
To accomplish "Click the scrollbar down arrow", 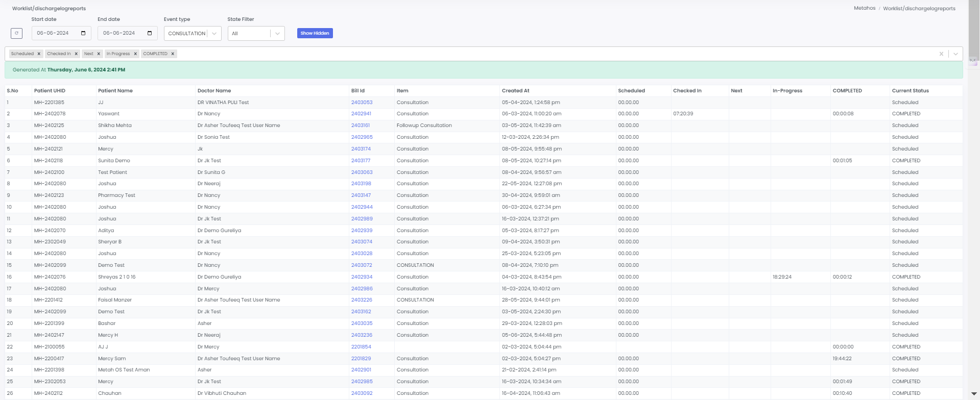I will [974, 393].
